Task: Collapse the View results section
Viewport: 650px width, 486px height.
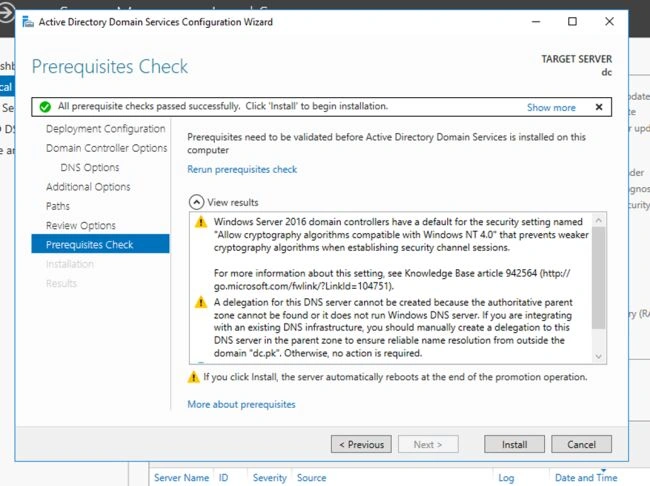Action: coord(196,202)
